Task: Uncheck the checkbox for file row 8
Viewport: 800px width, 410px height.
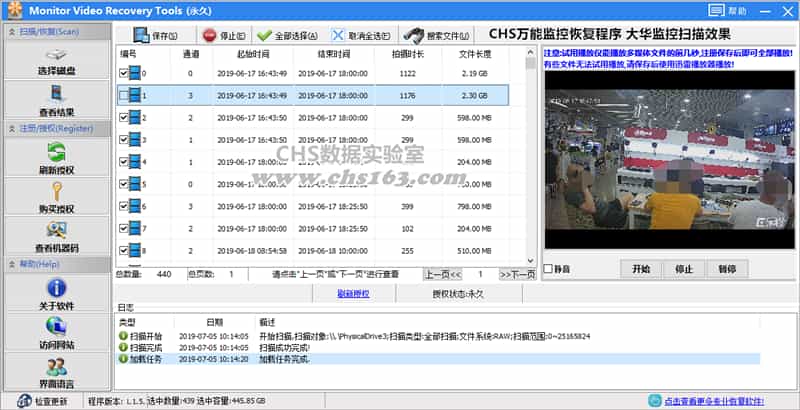Action: click(123, 250)
